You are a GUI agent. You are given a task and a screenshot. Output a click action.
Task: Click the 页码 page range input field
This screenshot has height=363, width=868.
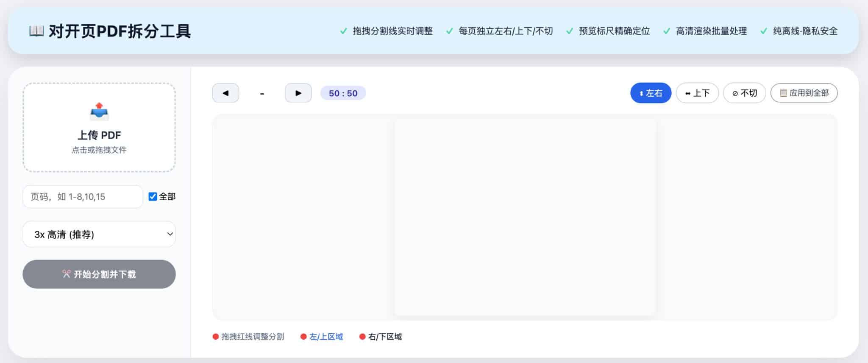(83, 197)
